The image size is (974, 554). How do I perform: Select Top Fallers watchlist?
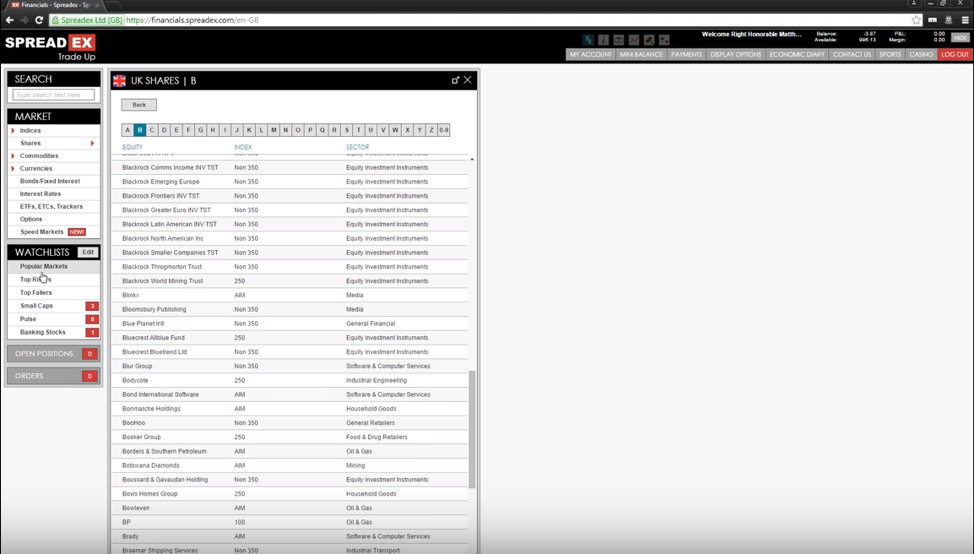(x=53, y=293)
